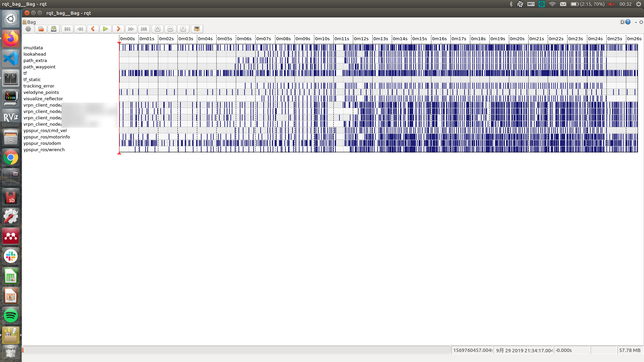Launch RViz from the dock
Viewport: 644px width, 362px height.
11,117
